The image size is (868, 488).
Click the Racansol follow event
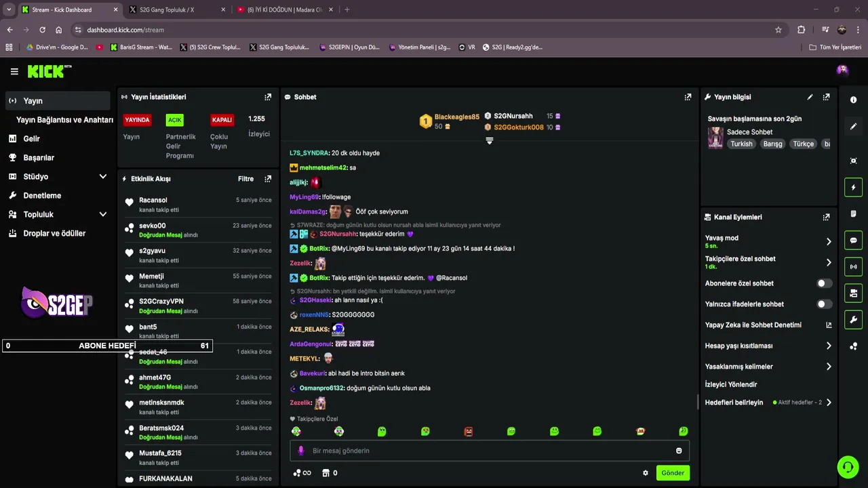pyautogui.click(x=198, y=205)
